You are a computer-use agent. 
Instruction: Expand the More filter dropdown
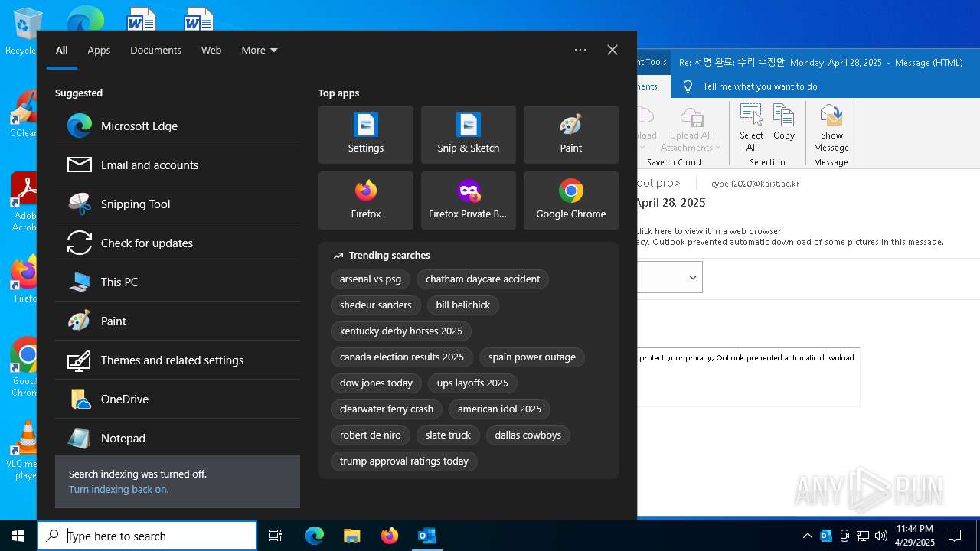pyautogui.click(x=260, y=50)
